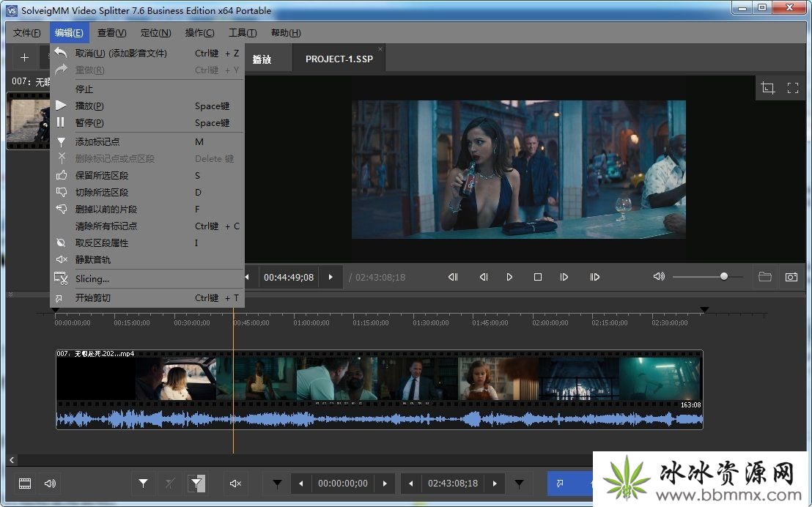Click the timeline end marker triangle
Viewport: 812px width, 507px height.
(704, 310)
